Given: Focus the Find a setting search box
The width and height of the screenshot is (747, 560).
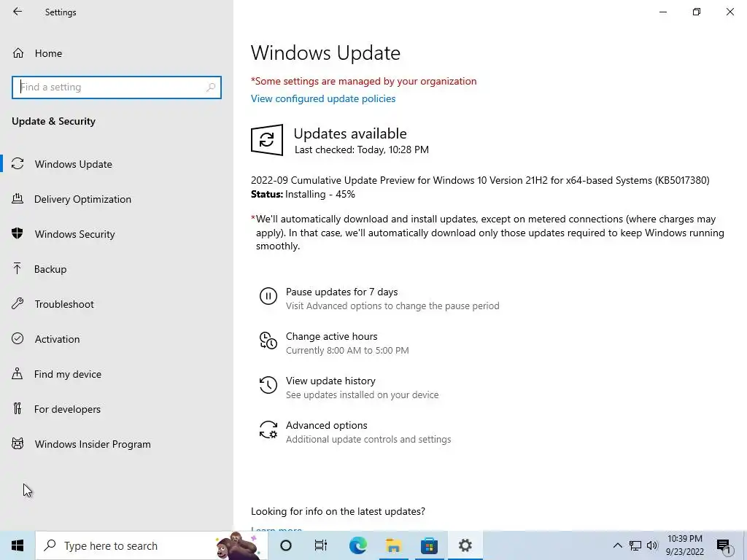Looking at the screenshot, I should (117, 87).
